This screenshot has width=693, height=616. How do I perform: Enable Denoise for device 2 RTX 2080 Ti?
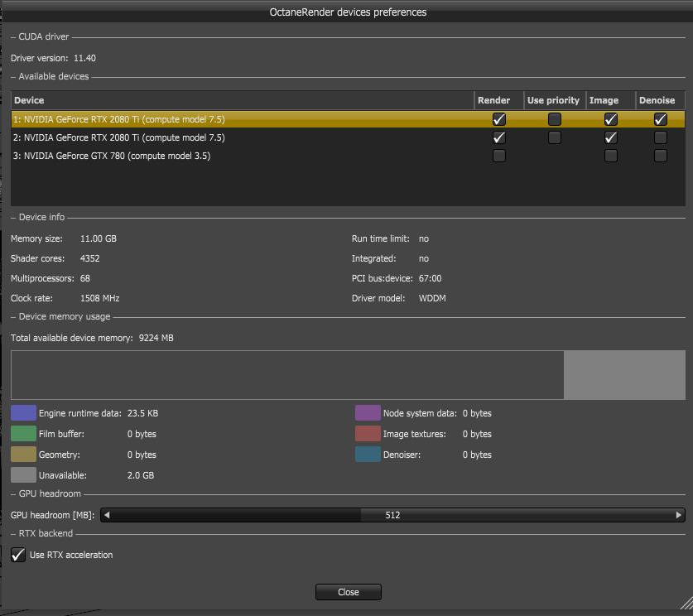point(660,137)
